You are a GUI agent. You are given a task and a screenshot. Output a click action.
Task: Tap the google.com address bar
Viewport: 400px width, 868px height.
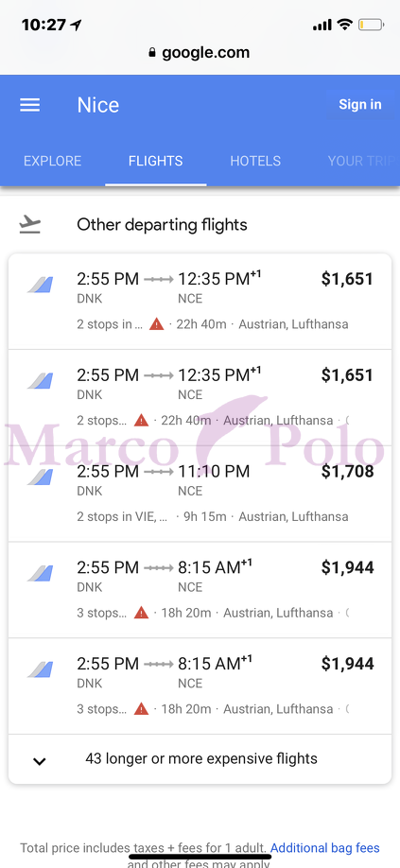(200, 53)
